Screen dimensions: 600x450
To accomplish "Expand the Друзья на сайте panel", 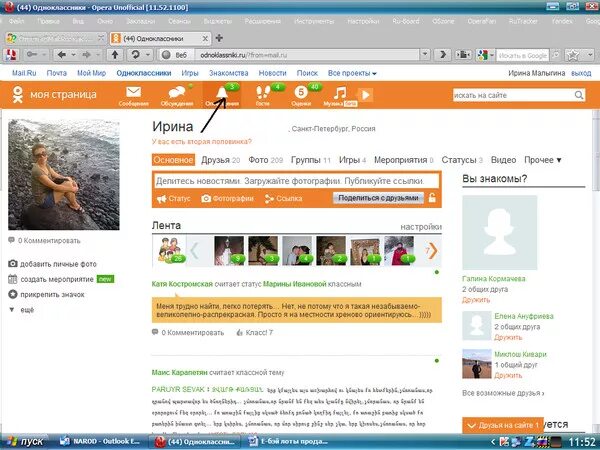I will (x=503, y=425).
